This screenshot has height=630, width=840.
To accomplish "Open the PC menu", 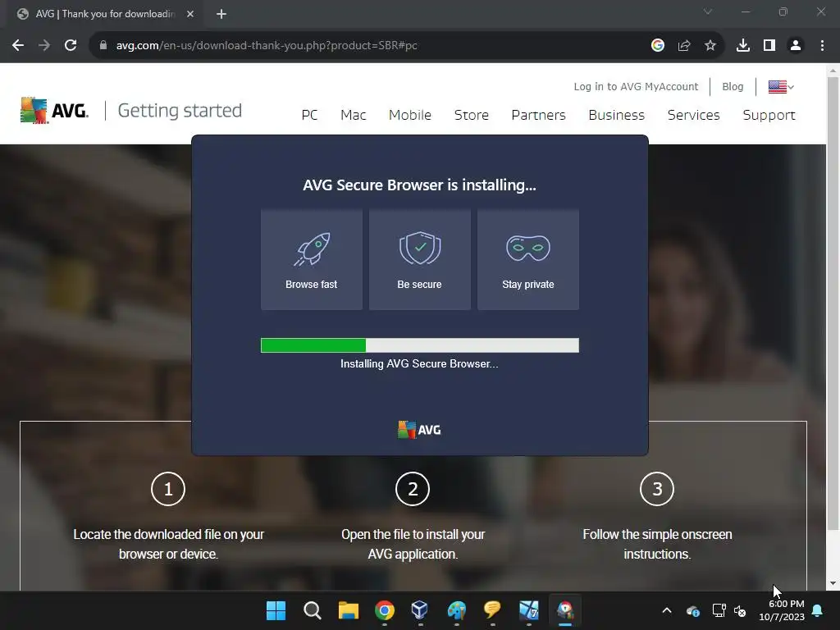I will tap(309, 115).
